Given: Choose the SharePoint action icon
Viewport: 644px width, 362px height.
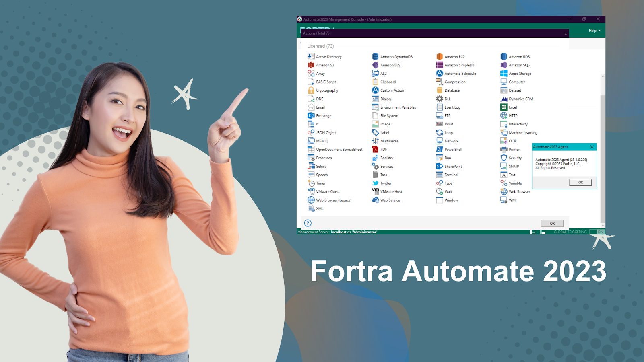Looking at the screenshot, I should click(440, 166).
